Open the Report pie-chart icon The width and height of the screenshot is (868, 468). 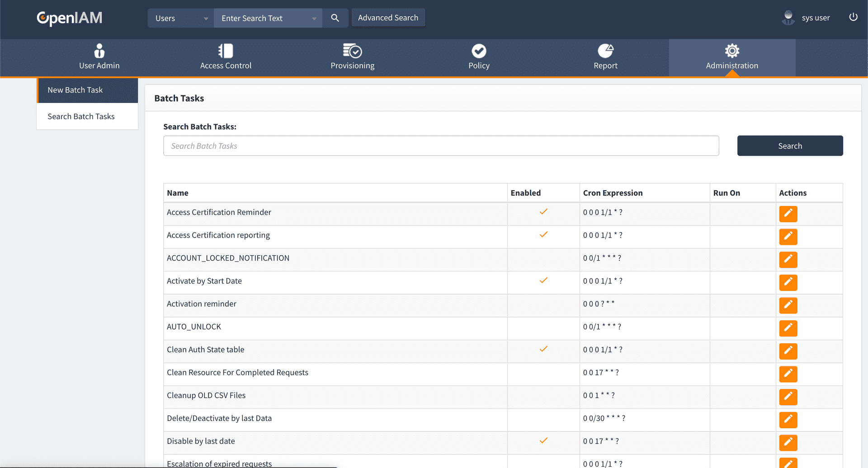point(605,51)
